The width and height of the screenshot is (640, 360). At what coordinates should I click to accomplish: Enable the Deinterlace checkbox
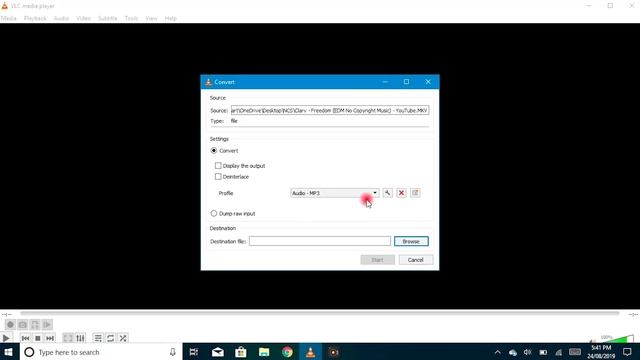(x=232, y=177)
